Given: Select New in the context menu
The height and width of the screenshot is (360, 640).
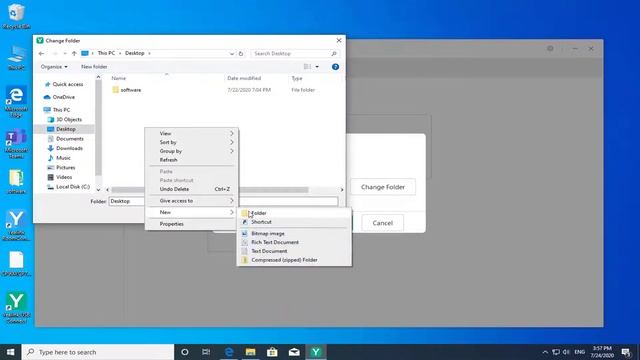Looking at the screenshot, I should (x=191, y=212).
